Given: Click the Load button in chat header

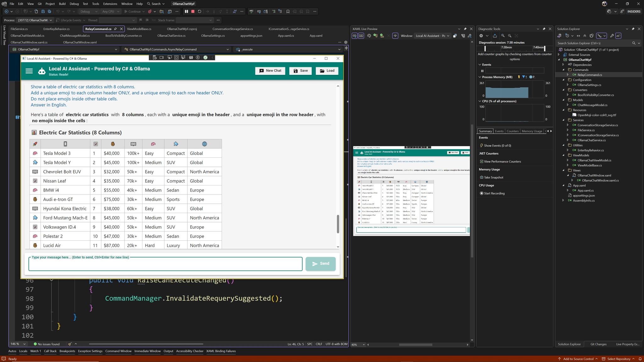Looking at the screenshot, I should tap(327, 71).
